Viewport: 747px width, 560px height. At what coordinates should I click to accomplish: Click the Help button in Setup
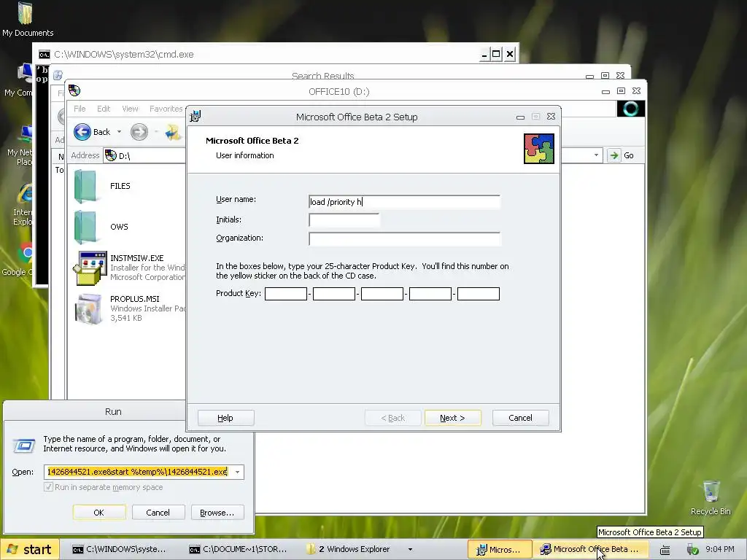tap(225, 418)
